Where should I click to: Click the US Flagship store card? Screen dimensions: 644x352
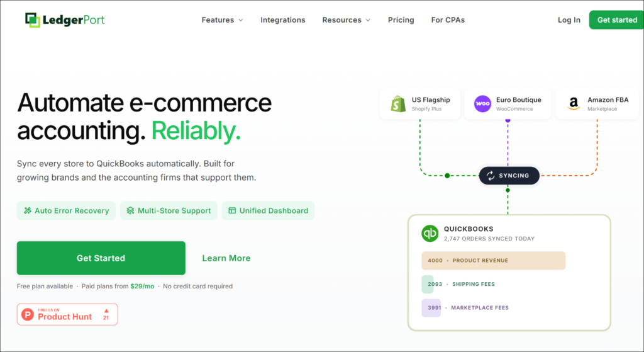[420, 104]
